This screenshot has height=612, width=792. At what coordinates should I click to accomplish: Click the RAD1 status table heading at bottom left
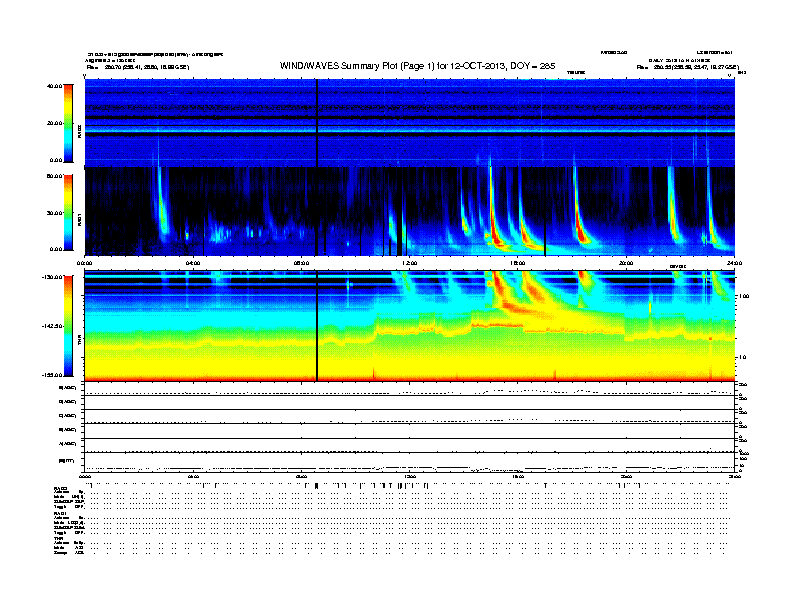coord(61,514)
